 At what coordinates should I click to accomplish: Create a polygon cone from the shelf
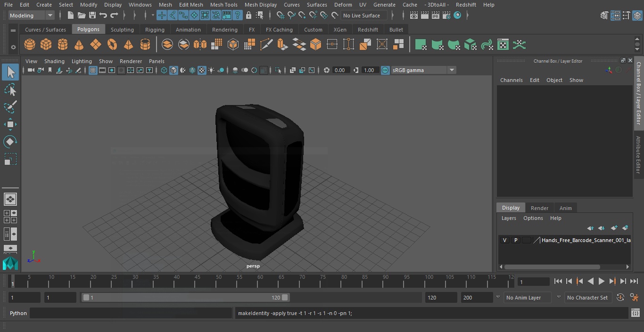[79, 45]
